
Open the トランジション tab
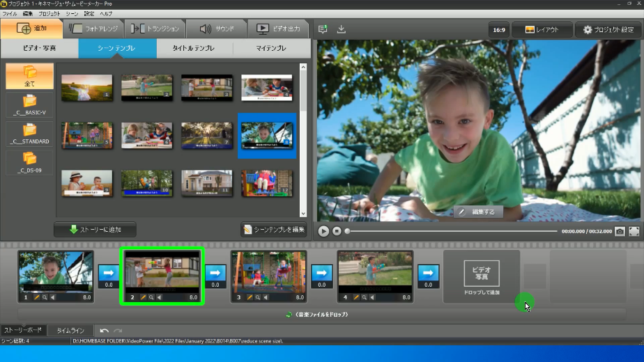[155, 29]
